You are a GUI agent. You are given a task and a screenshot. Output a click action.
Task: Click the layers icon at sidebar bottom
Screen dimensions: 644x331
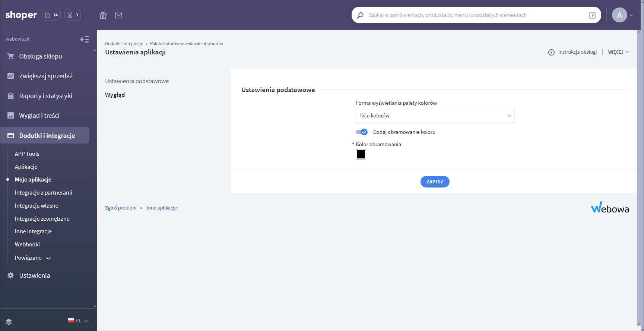click(9, 322)
